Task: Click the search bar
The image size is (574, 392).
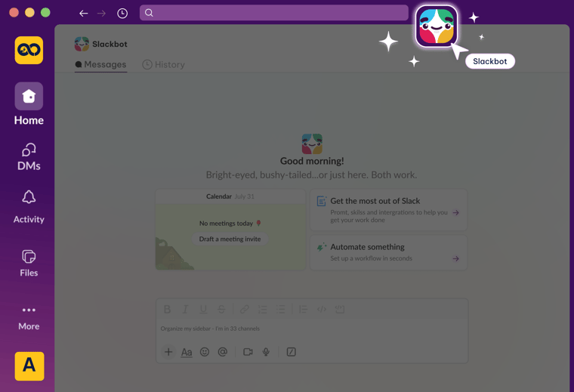Action: click(274, 13)
